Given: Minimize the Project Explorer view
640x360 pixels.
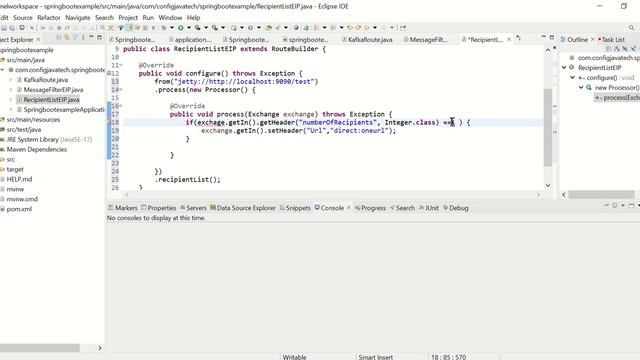Looking at the screenshot, I should tap(91, 37).
